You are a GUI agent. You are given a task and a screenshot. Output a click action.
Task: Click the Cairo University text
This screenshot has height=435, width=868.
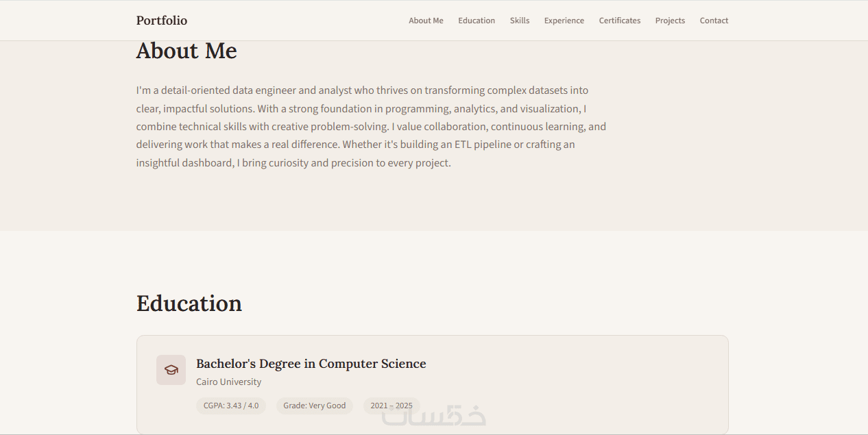(228, 382)
